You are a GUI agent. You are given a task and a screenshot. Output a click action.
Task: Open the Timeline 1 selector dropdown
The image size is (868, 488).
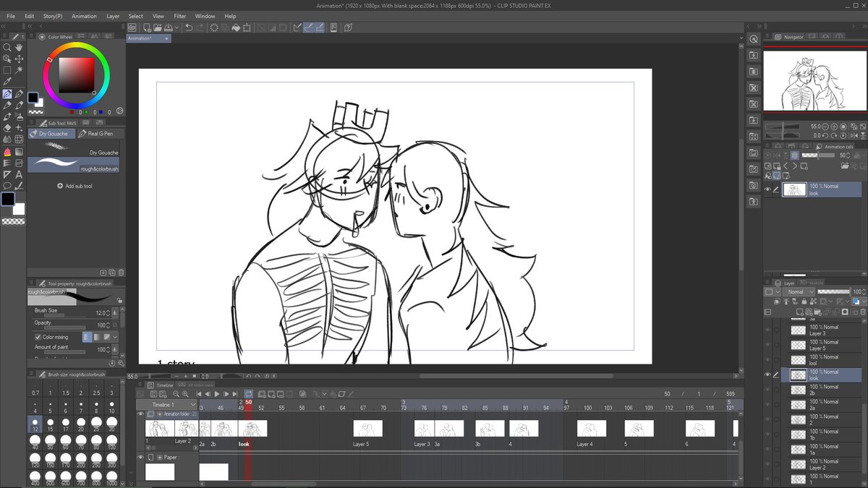(192, 404)
